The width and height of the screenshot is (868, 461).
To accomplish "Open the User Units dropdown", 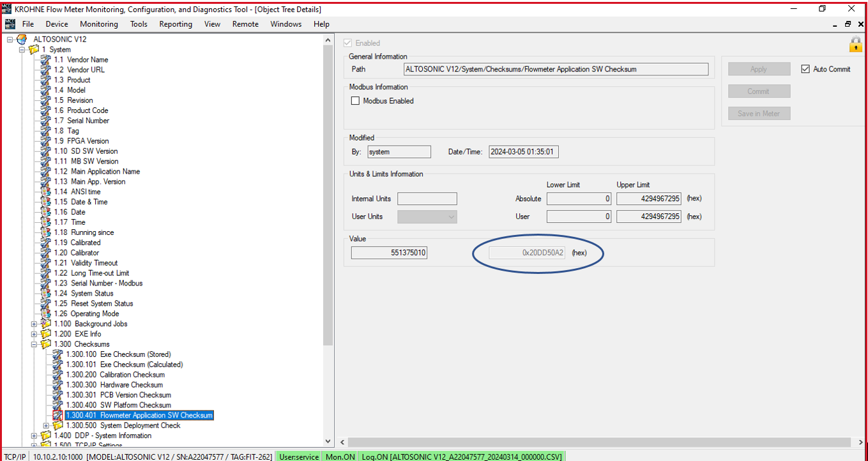I will point(427,216).
